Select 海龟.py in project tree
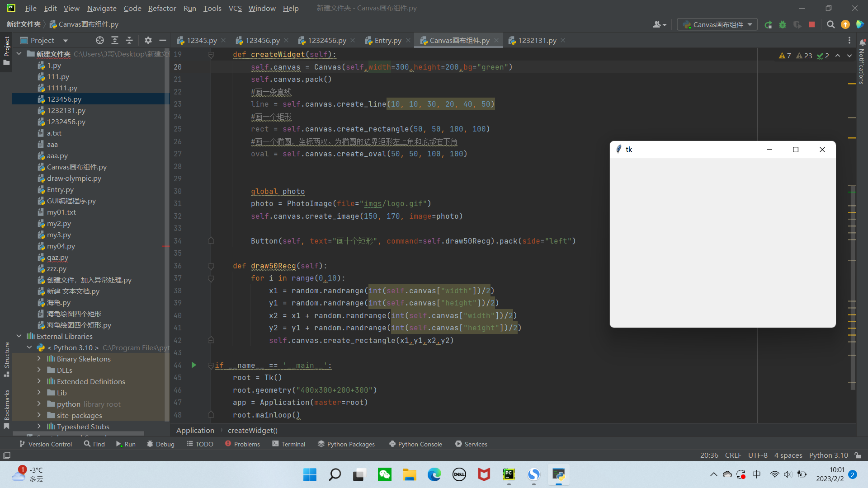 (58, 303)
